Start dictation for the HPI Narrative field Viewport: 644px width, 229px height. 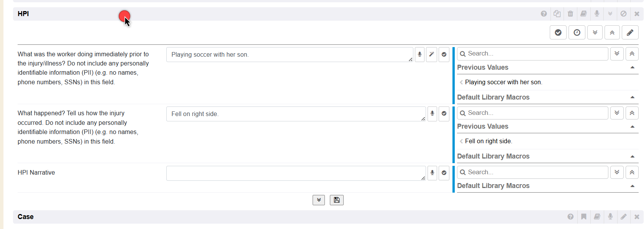432,173
